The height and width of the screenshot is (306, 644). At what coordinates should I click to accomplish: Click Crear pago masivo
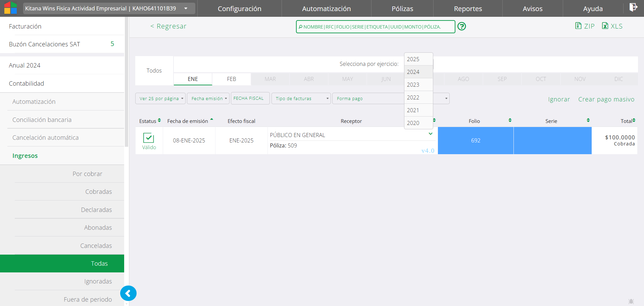(606, 99)
